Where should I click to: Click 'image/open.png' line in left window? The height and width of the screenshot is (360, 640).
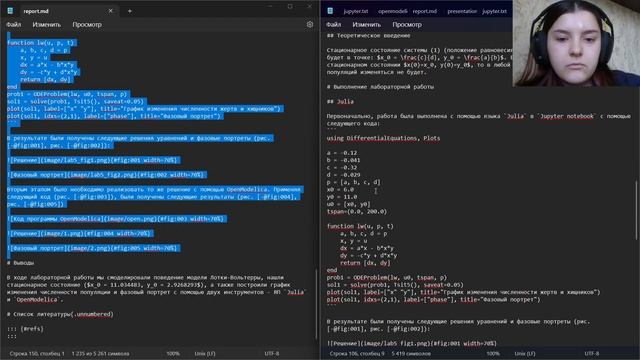117,219
